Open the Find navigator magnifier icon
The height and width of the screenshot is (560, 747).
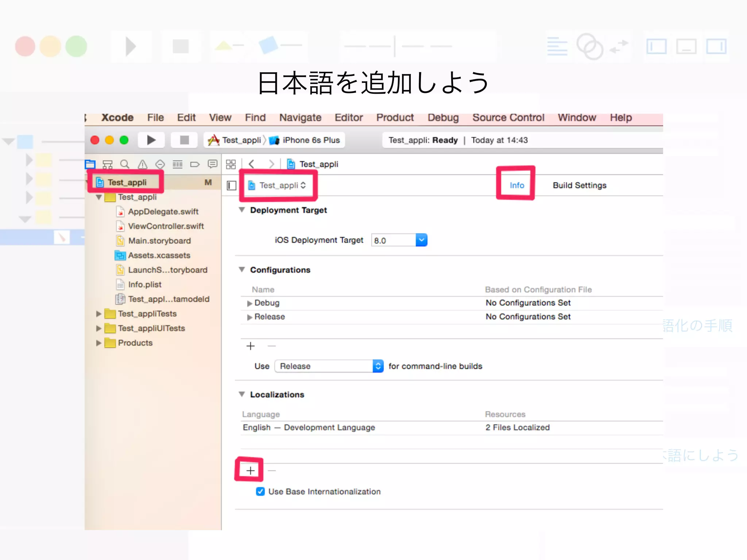click(x=125, y=164)
